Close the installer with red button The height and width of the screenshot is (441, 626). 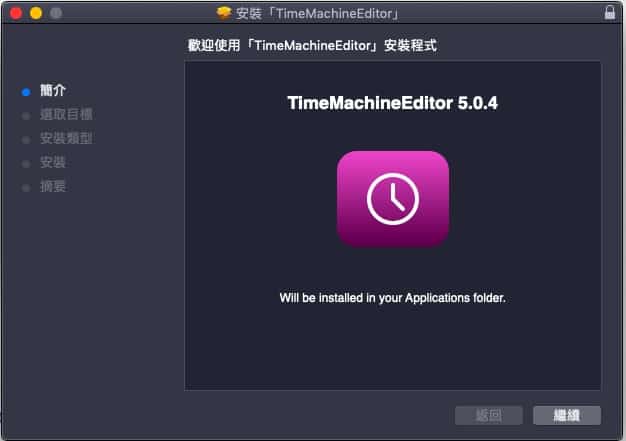pos(16,13)
